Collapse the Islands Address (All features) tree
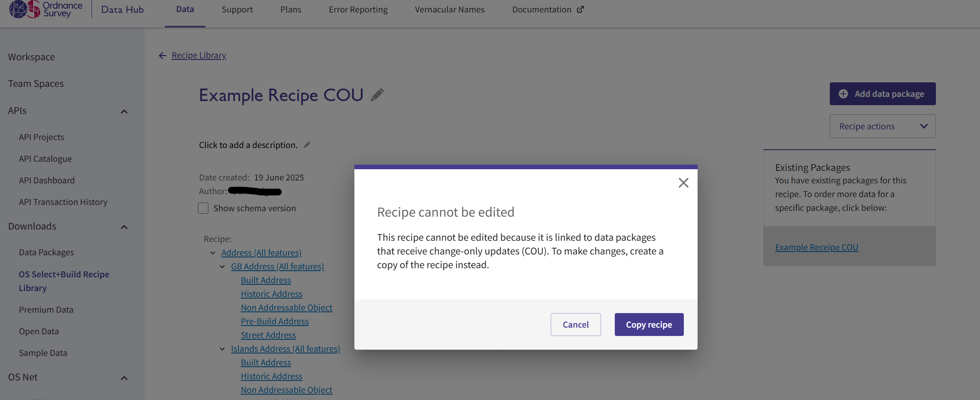980x400 pixels. tap(223, 349)
